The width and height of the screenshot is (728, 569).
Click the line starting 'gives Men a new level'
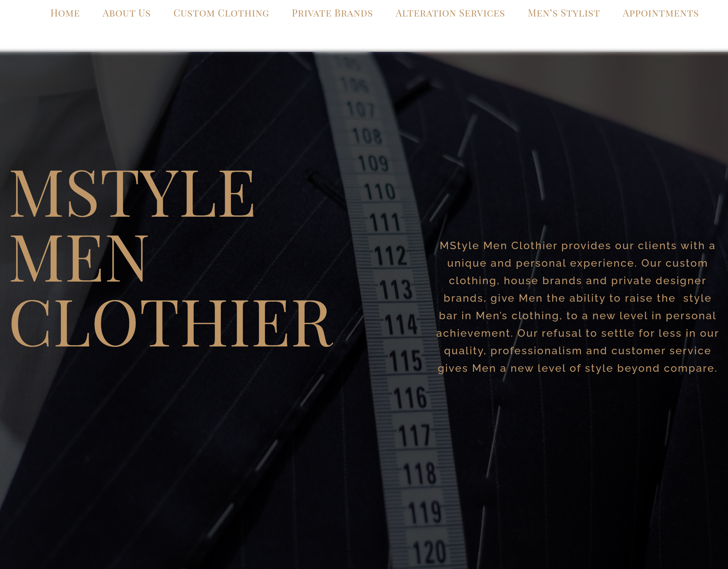tap(577, 368)
